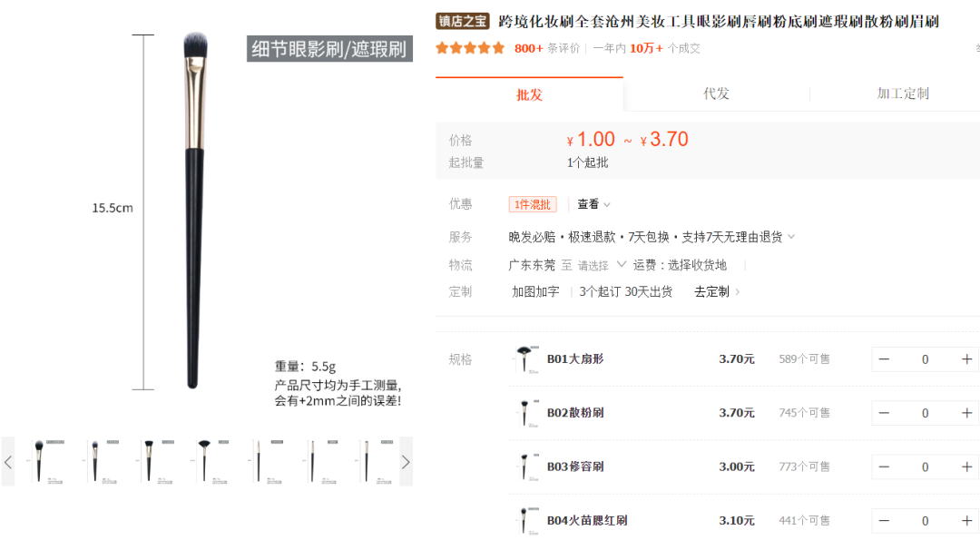Click the B04火苗腮红刷 brush icon
The height and width of the screenshot is (540, 980).
click(x=524, y=521)
